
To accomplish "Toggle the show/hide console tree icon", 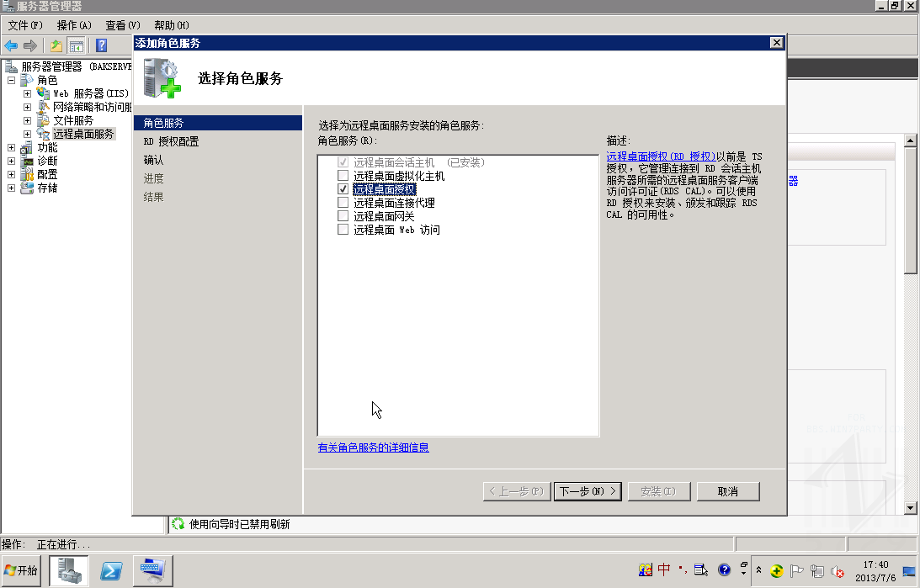I will point(77,45).
